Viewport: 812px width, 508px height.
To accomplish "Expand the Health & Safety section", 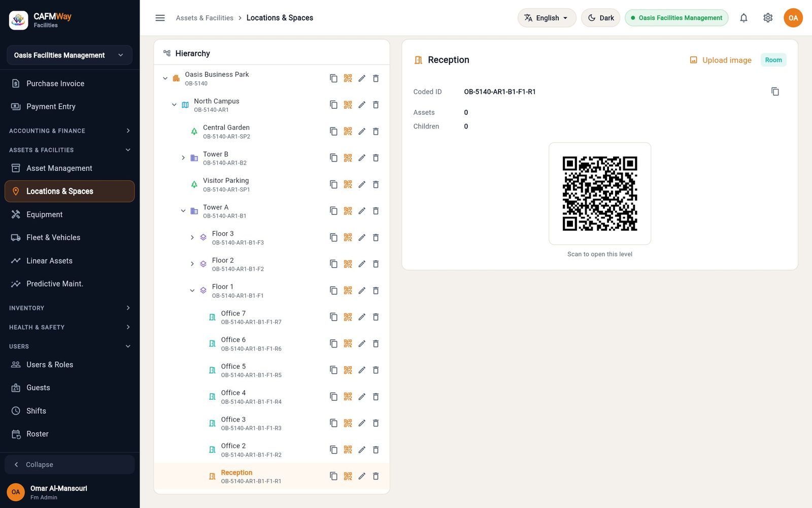I will point(70,327).
